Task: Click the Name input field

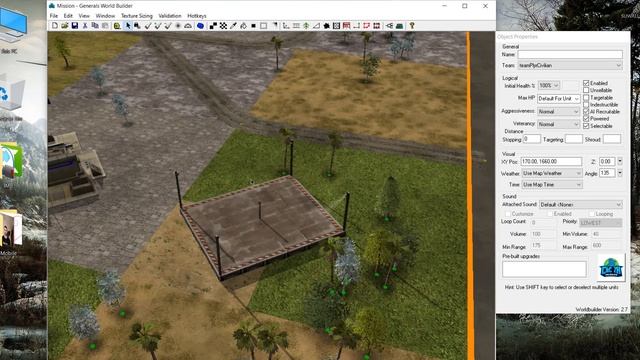Action: pos(570,54)
